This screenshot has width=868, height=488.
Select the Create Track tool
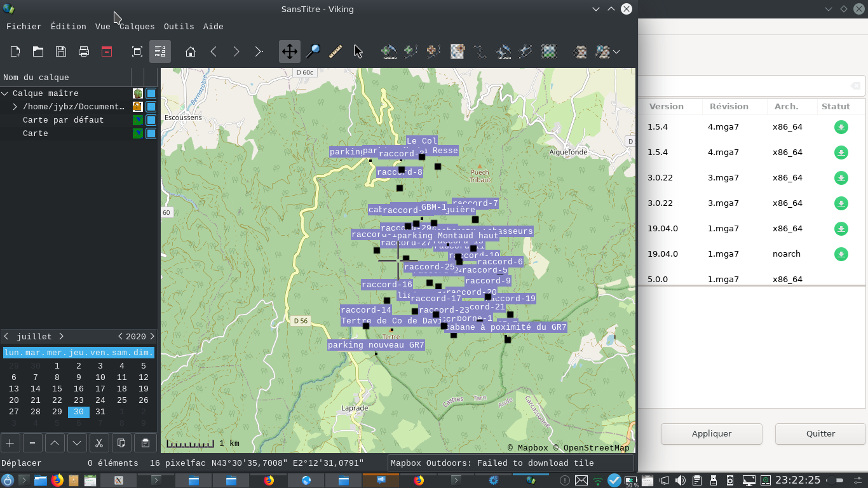click(411, 51)
